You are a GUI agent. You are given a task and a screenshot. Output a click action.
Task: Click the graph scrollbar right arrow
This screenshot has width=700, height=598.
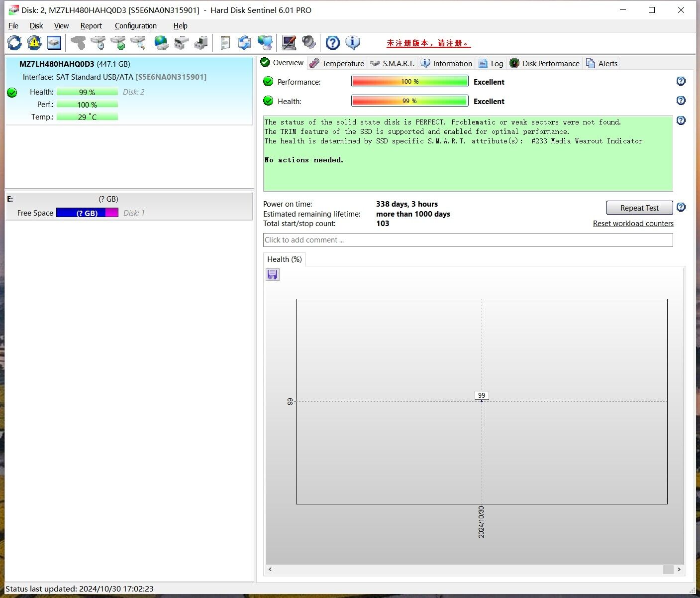tap(679, 569)
